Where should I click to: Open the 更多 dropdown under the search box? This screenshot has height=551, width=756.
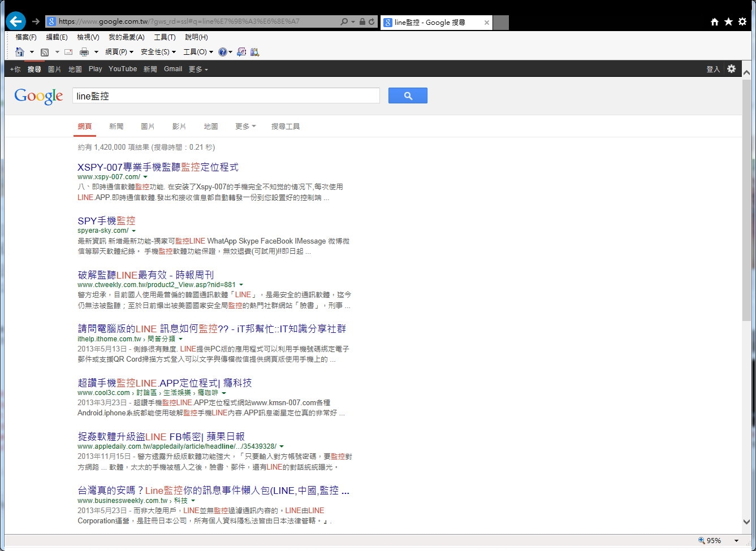[x=245, y=127]
